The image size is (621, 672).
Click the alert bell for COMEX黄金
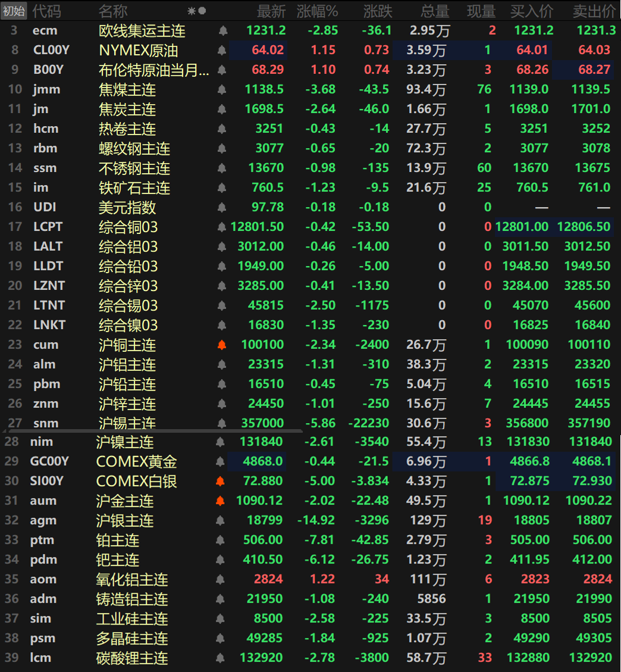221,461
